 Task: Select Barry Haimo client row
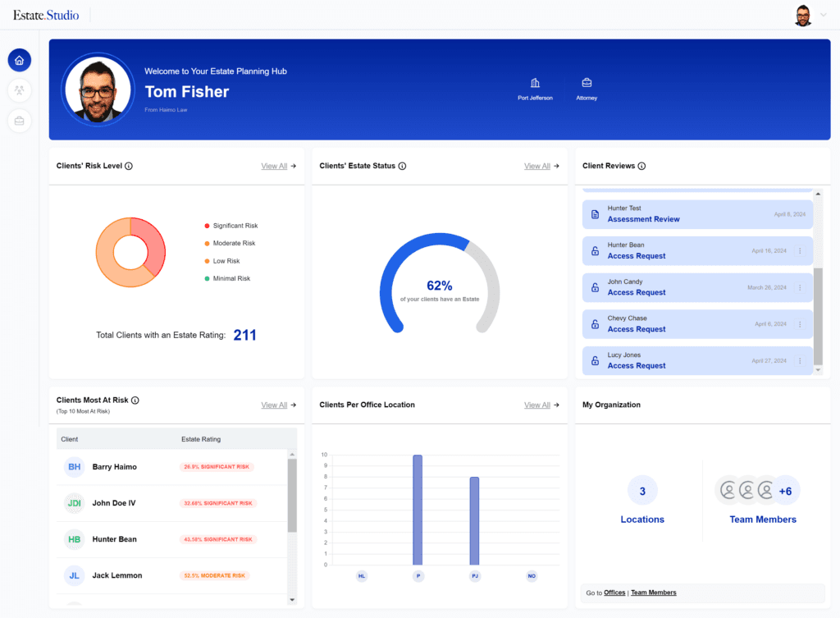pyautogui.click(x=114, y=467)
